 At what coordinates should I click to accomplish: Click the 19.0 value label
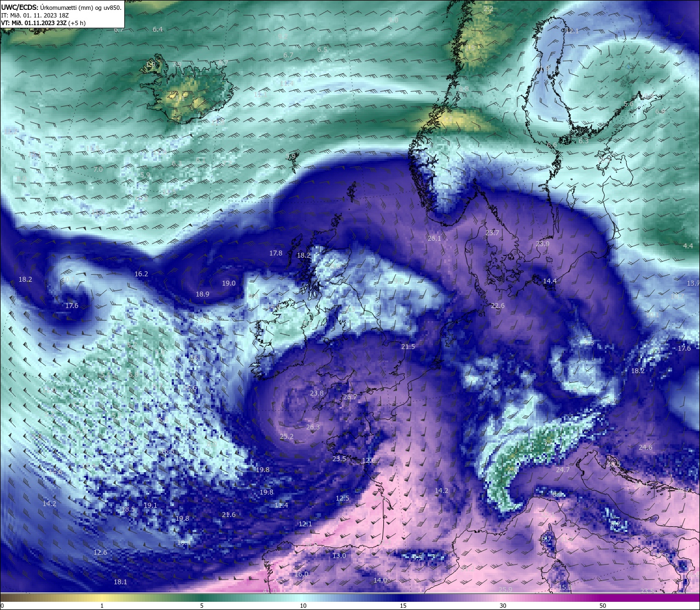click(x=229, y=283)
